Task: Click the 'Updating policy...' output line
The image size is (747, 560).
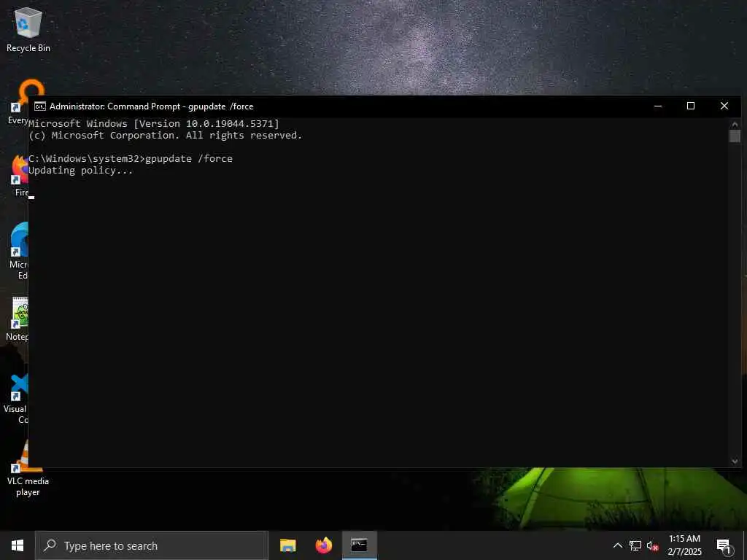Action: pos(80,171)
